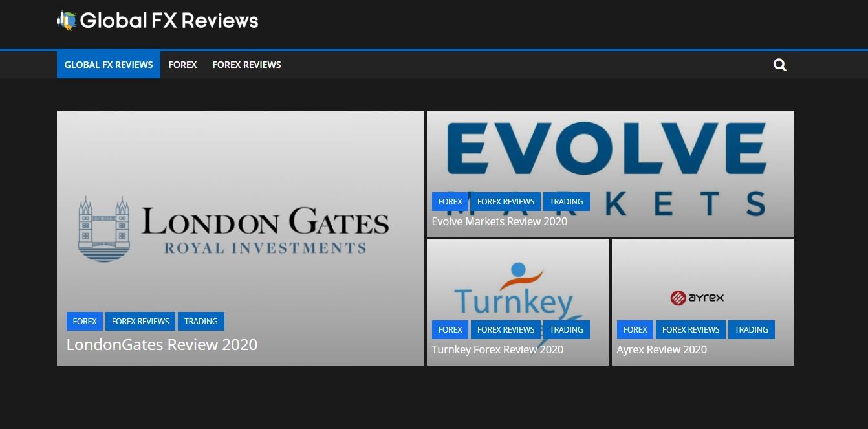
Task: Open the FOREX menu item in navigation
Action: tap(182, 65)
